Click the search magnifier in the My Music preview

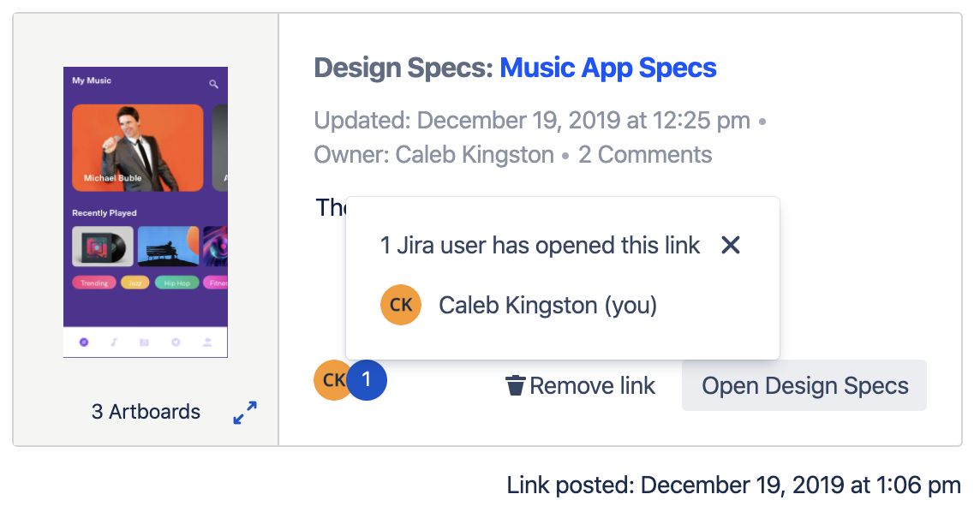pos(214,83)
